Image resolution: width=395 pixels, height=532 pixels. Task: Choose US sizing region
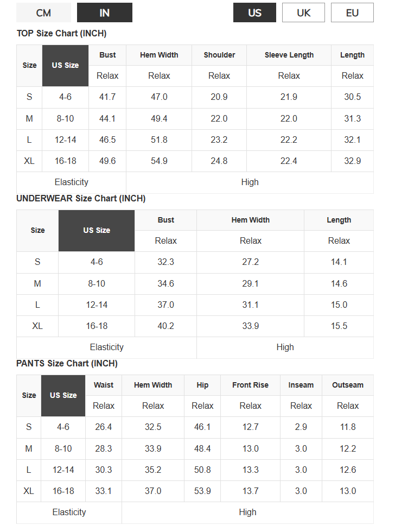tap(254, 13)
